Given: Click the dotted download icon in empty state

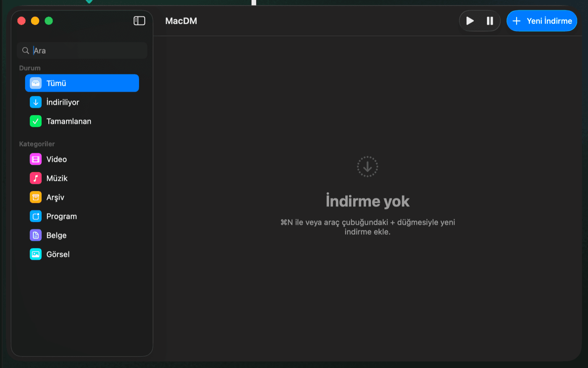Looking at the screenshot, I should [x=367, y=167].
